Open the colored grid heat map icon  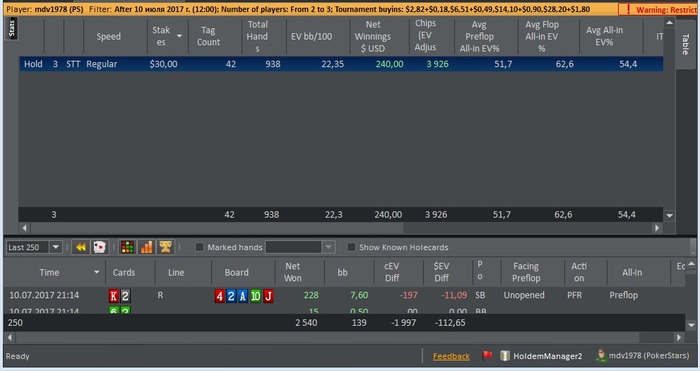click(127, 247)
